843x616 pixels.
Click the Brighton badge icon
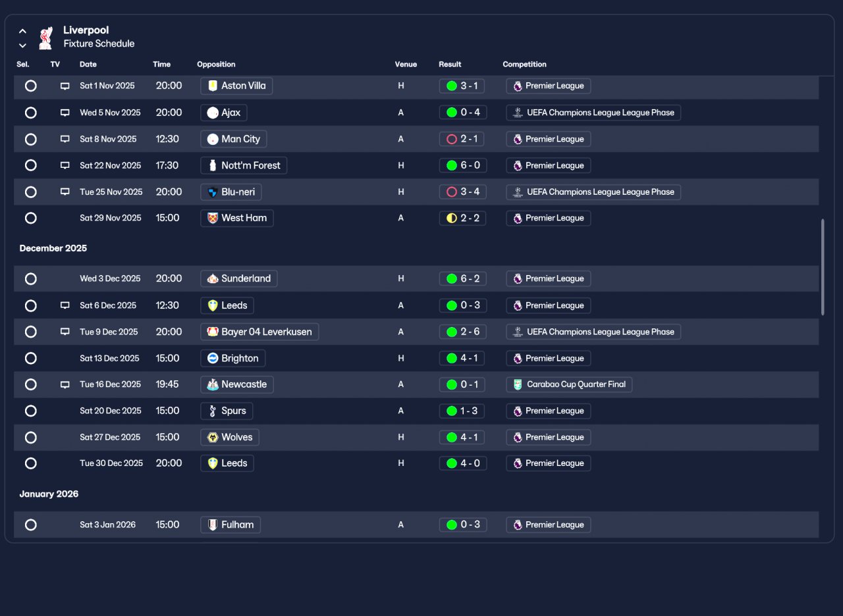coord(212,358)
